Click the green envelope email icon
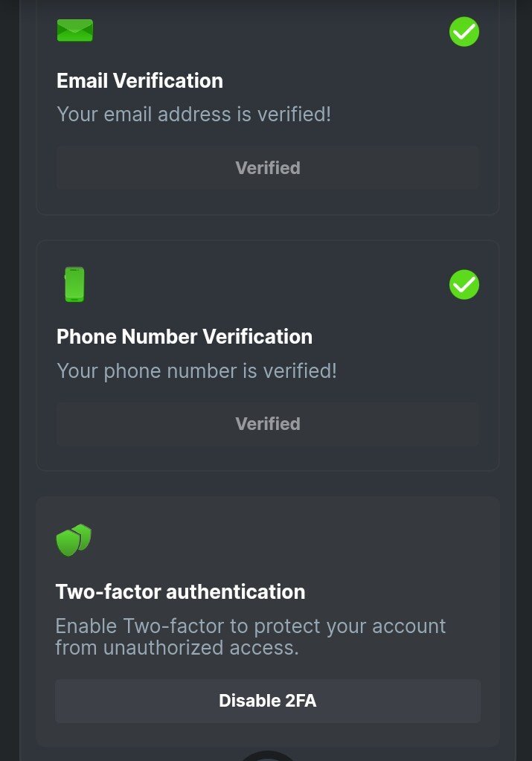The image size is (532, 761). point(75,30)
